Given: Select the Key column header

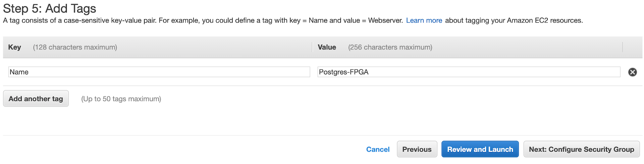Looking at the screenshot, I should pyautogui.click(x=14, y=47).
